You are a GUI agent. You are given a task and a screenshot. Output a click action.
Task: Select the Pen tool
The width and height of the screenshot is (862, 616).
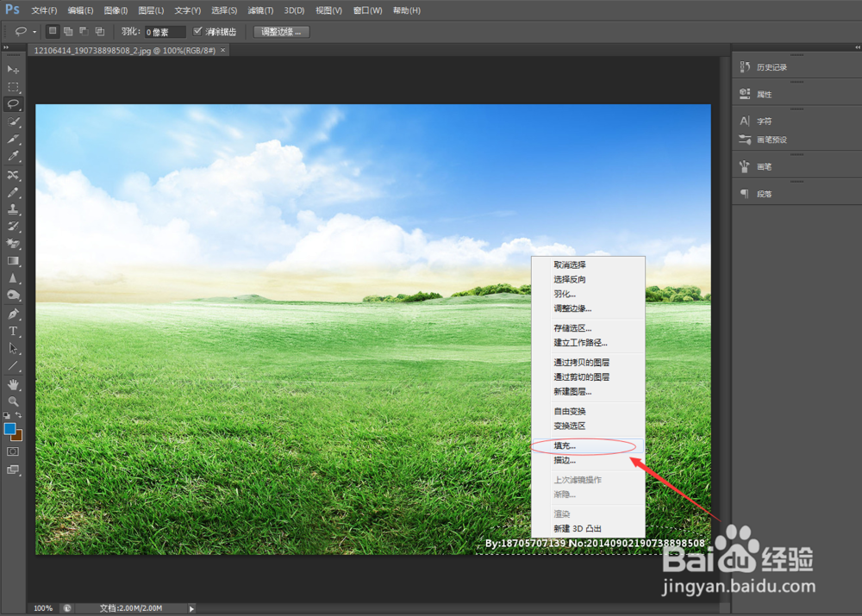(13, 314)
